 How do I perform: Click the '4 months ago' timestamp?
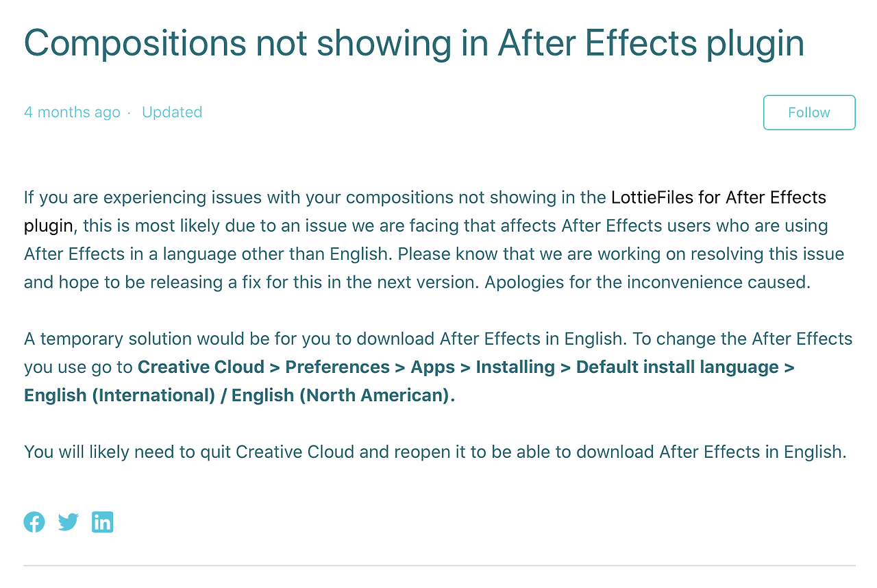coord(72,112)
